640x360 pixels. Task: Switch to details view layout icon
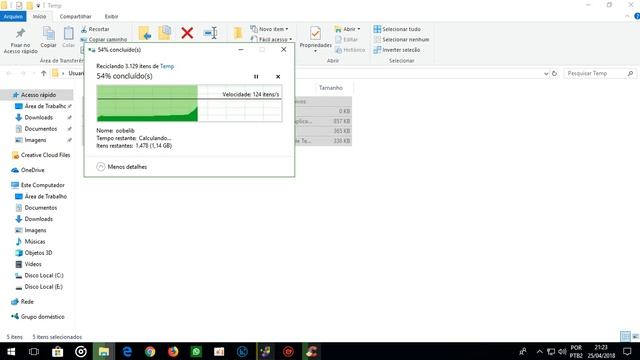[625, 336]
